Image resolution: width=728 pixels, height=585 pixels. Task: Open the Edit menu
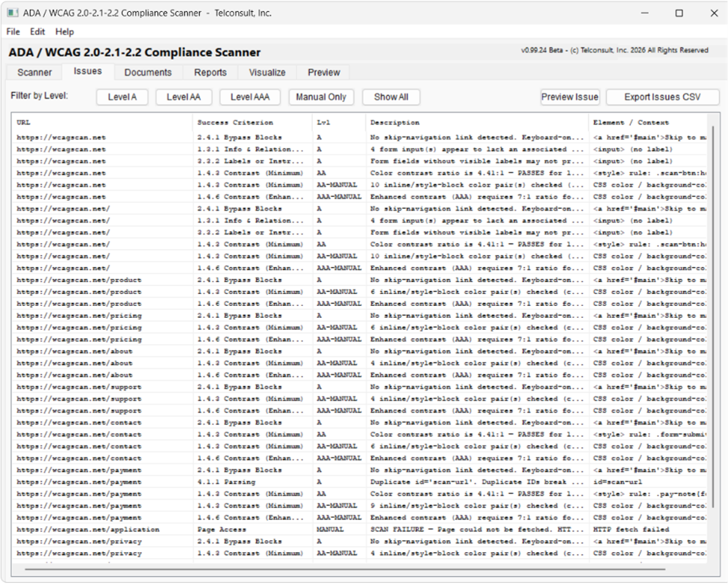coord(37,31)
